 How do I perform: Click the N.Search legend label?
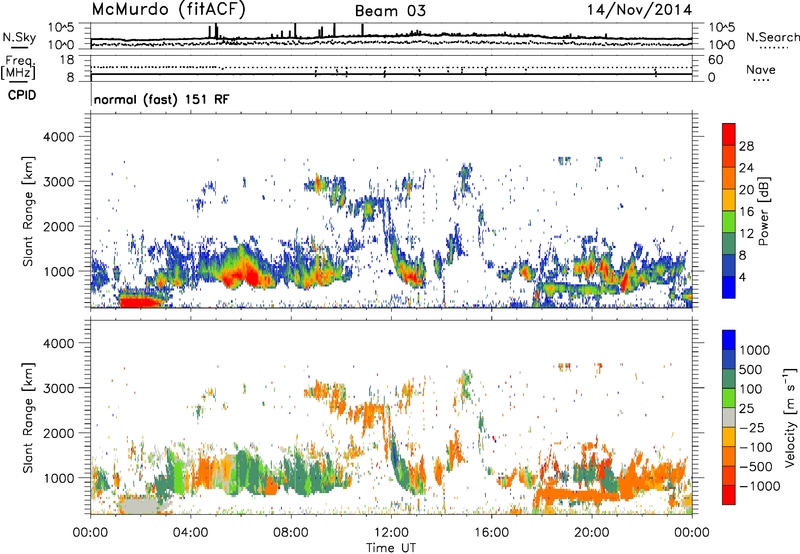point(773,37)
